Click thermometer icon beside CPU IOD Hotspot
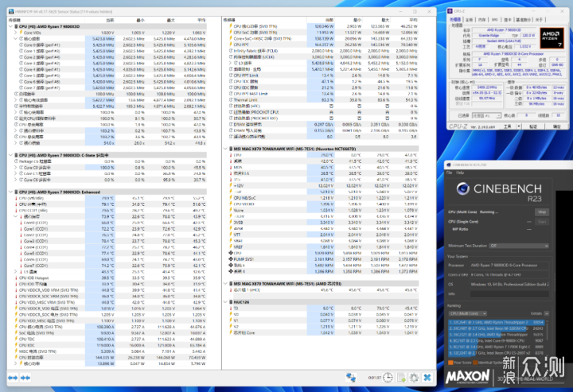The image size is (573, 392). [16, 278]
